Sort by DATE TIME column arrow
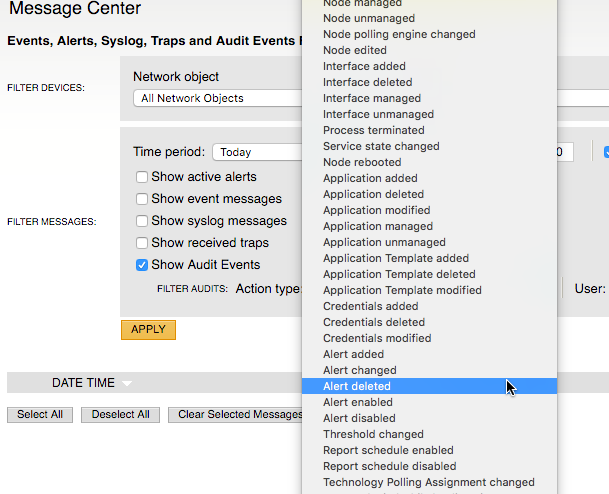The width and height of the screenshot is (609, 494). click(127, 383)
